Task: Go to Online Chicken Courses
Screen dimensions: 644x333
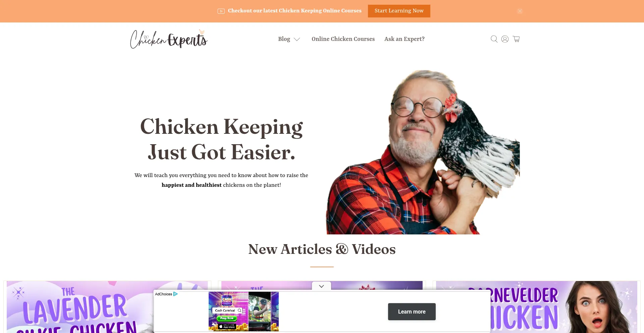Action: 343,39
